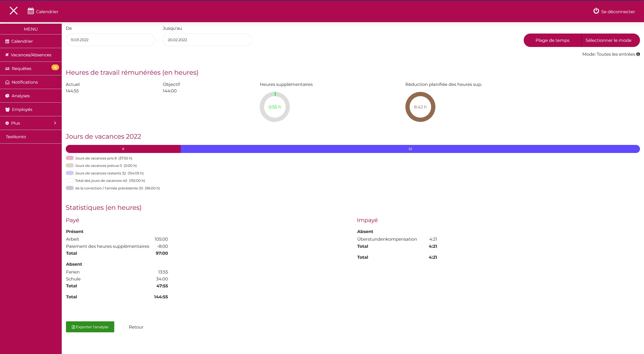Click the Exporter l'analyse button

pyautogui.click(x=90, y=327)
